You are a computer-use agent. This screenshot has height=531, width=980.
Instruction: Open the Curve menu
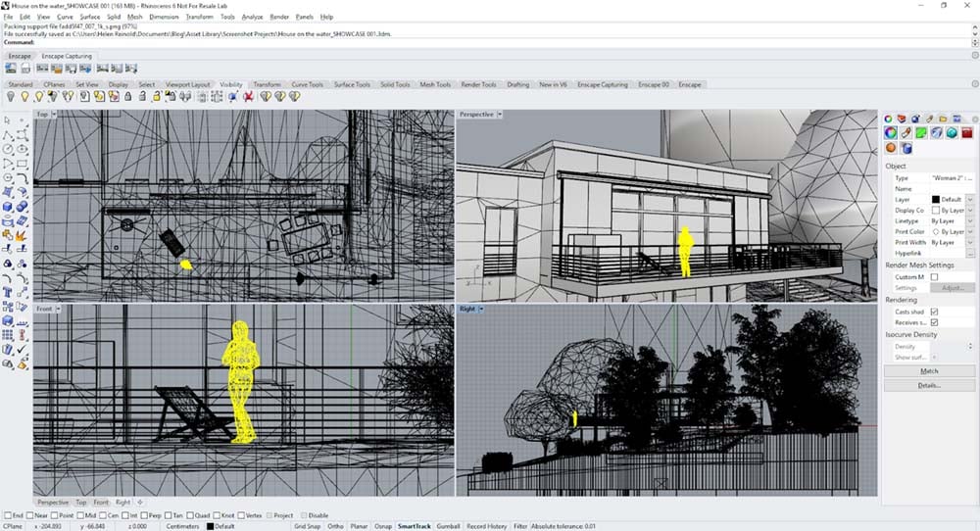(x=65, y=17)
